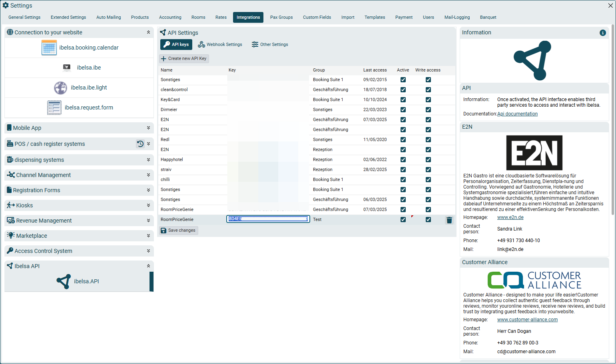Toggle Write access for chilli
616x364 pixels.
point(428,180)
